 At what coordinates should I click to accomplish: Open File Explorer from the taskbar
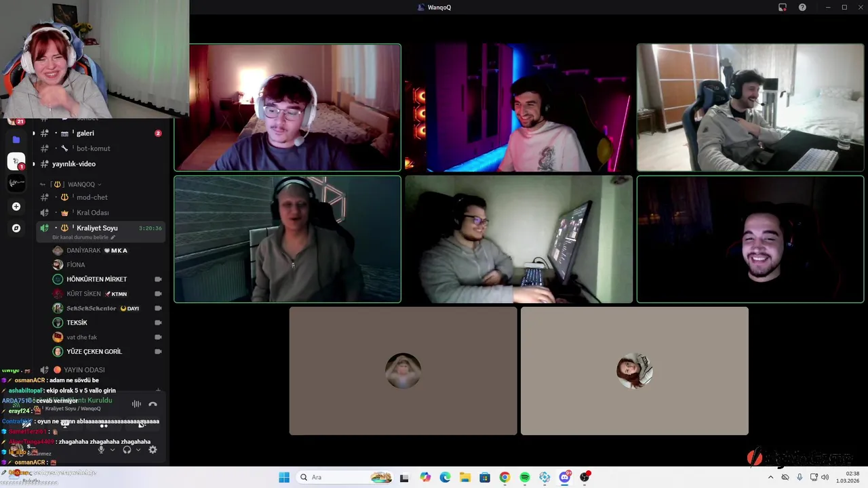(x=465, y=477)
